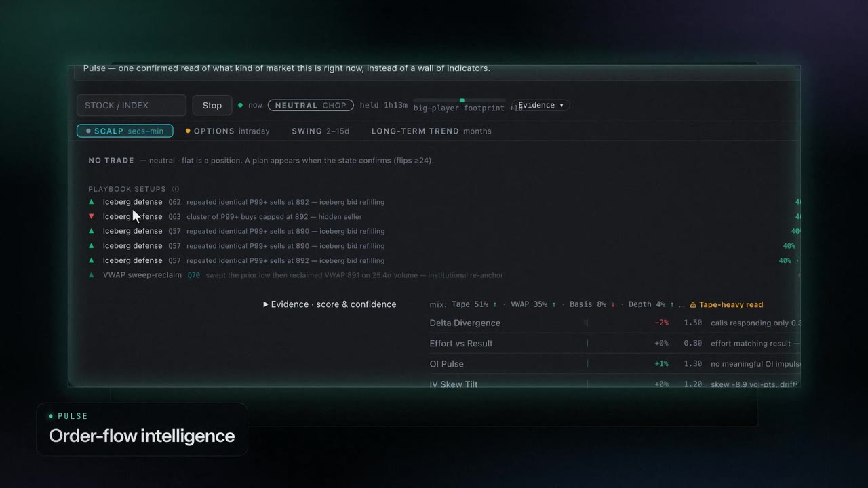
Task: Click the Tape-heavy read warning icon
Action: click(x=693, y=305)
